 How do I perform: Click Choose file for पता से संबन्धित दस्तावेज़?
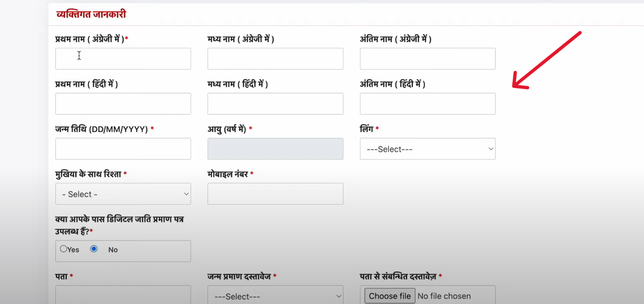coord(389,296)
